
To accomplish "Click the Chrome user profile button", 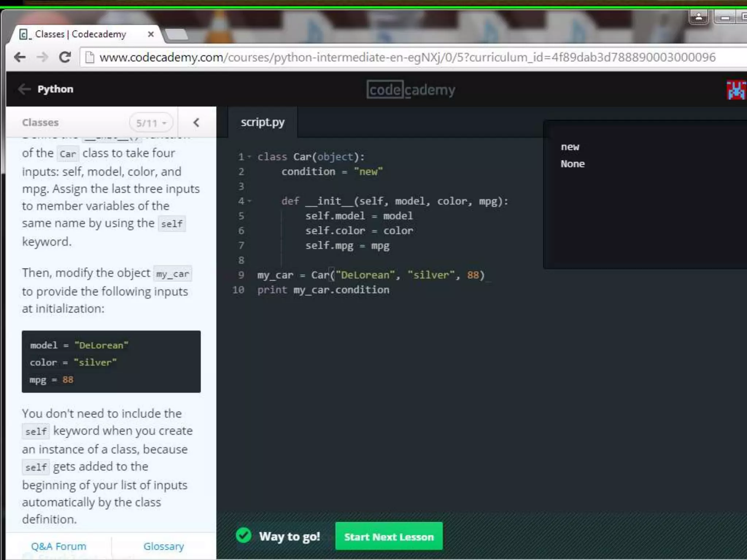I will [699, 17].
